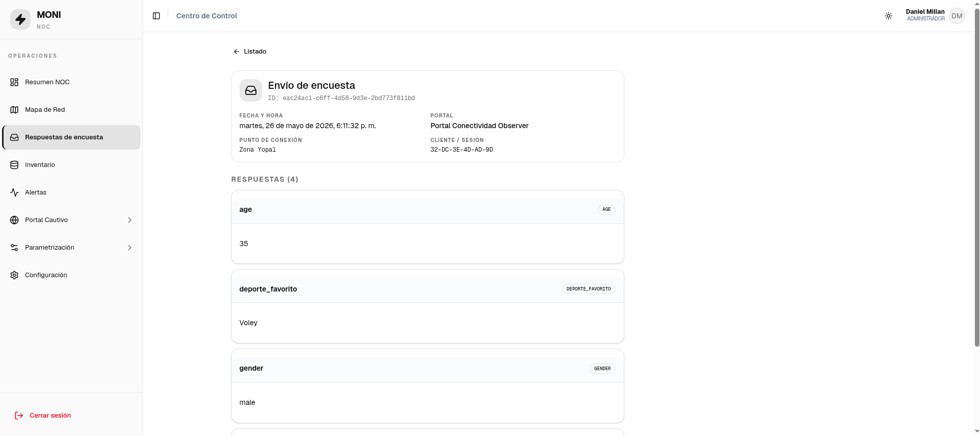This screenshot has height=436, width=980.
Task: Click the Cerrar sesión logout icon
Action: click(19, 416)
